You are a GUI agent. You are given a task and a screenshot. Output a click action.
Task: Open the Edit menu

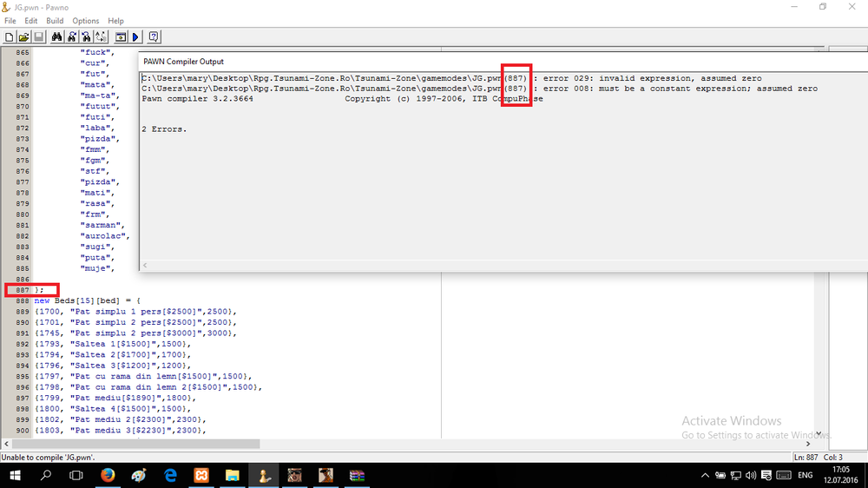tap(31, 21)
